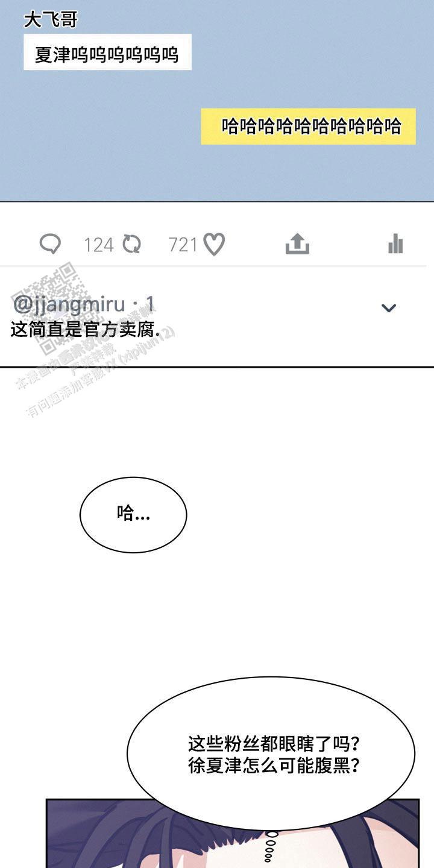Tap the reply speech bubble icon

(50, 244)
